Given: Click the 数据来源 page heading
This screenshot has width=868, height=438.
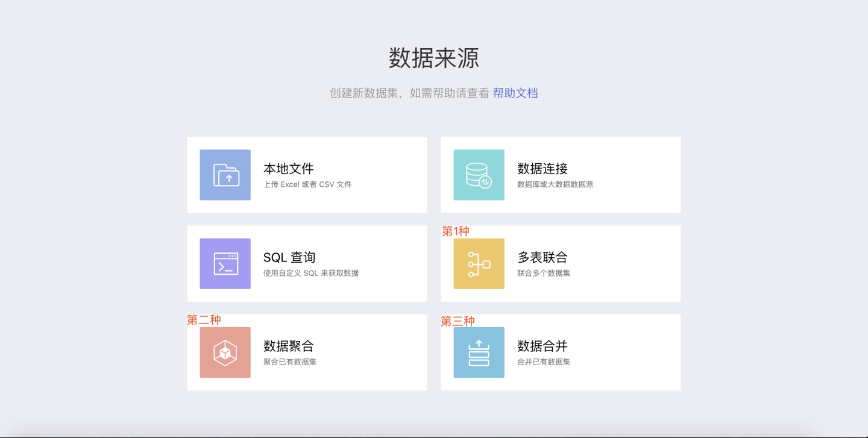Looking at the screenshot, I should click(433, 58).
